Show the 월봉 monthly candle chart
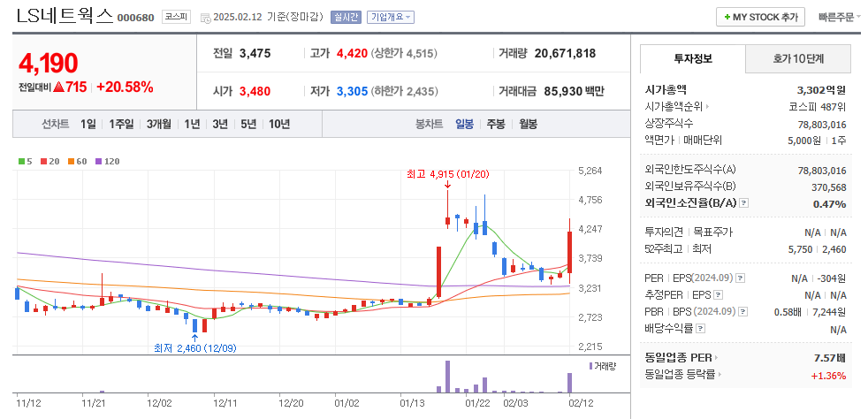The height and width of the screenshot is (419, 868). pos(528,124)
